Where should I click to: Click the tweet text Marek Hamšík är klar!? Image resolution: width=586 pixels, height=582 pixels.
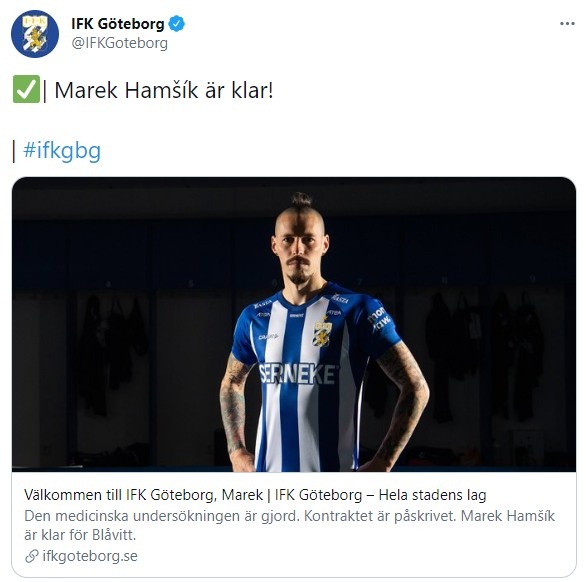point(164,90)
